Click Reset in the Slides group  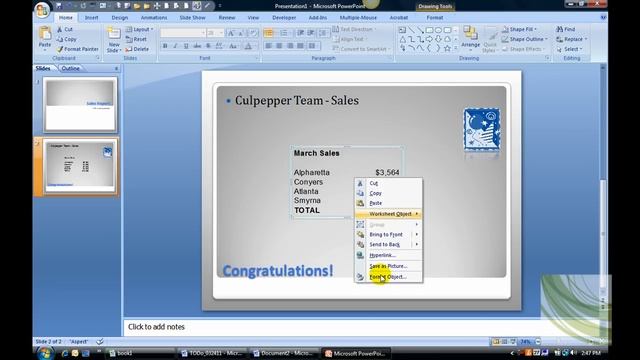point(136,39)
